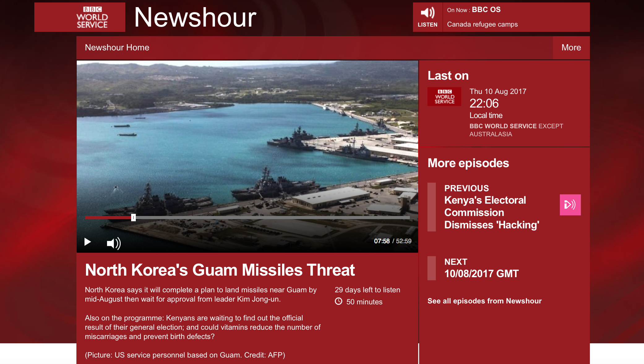Open On Now BBC OS programme
Image resolution: width=644 pixels, height=364 pixels.
(486, 10)
